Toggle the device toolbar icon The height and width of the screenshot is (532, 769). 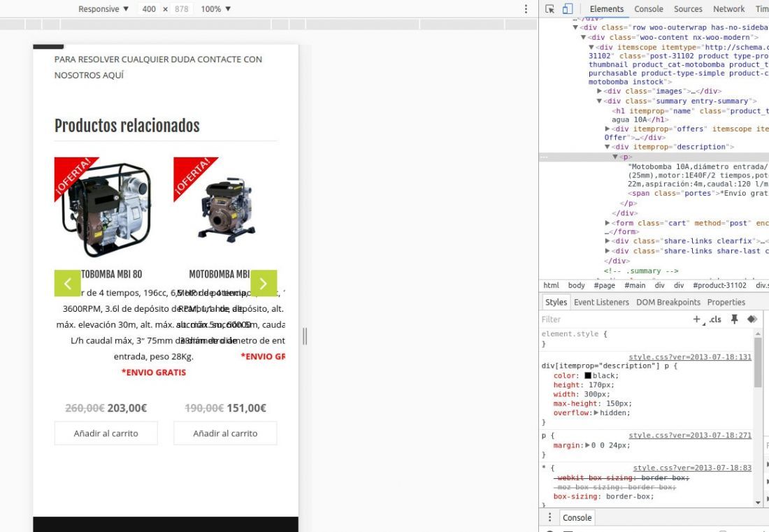tap(568, 9)
